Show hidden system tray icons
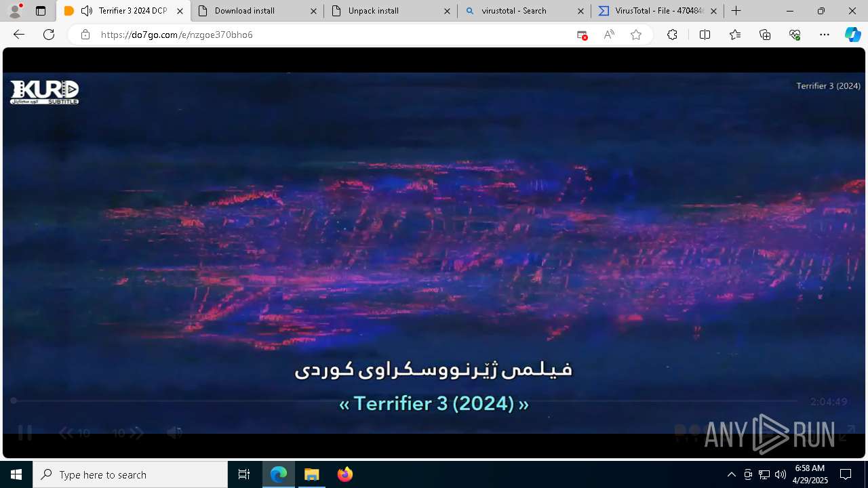The width and height of the screenshot is (868, 488). (x=731, y=474)
